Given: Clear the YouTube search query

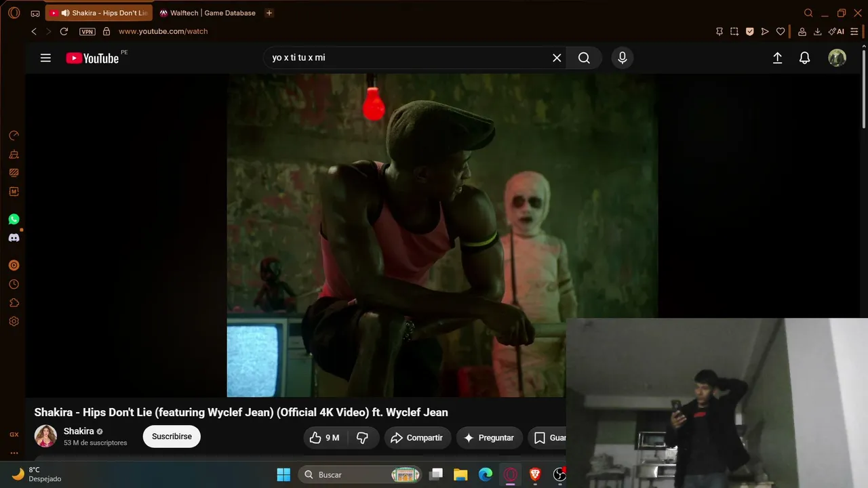Looking at the screenshot, I should point(557,58).
